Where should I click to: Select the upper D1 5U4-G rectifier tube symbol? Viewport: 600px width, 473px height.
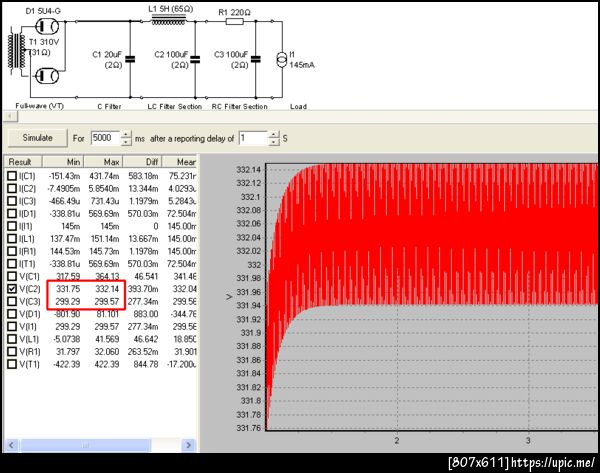[x=47, y=26]
